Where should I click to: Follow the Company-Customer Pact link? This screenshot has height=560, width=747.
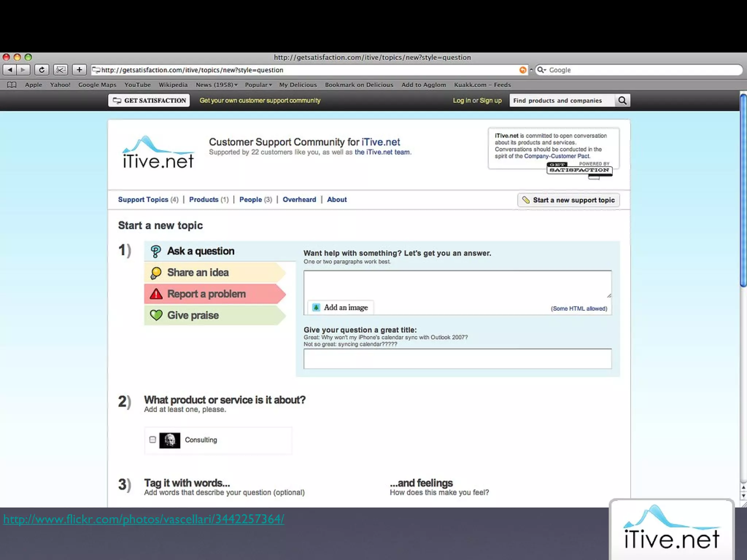click(557, 156)
